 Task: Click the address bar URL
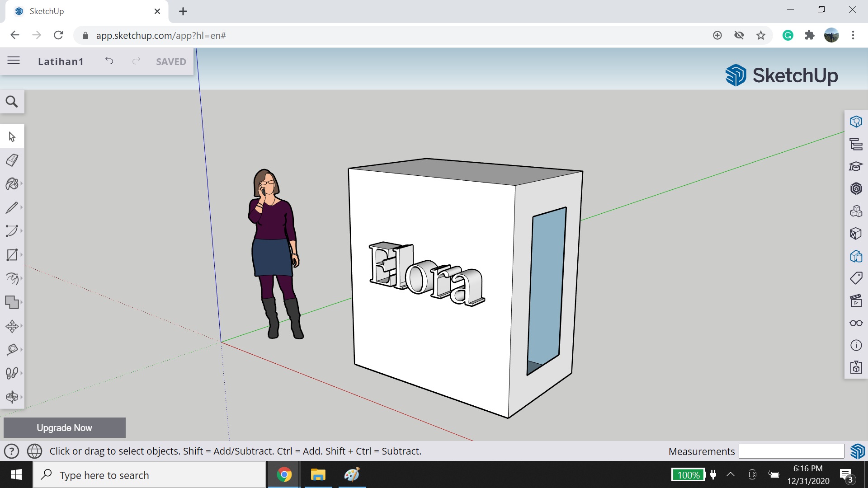coord(161,36)
